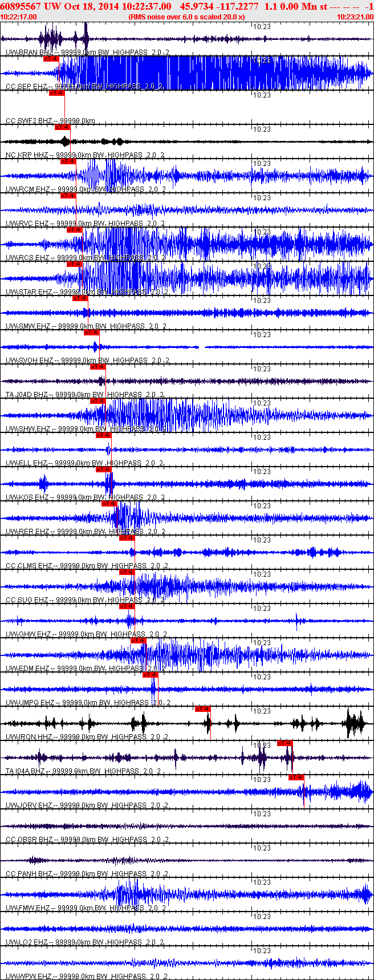The height and width of the screenshot is (980, 374).
Task: Select the CC SEP EHZ station label
Action: pyautogui.click(x=84, y=87)
